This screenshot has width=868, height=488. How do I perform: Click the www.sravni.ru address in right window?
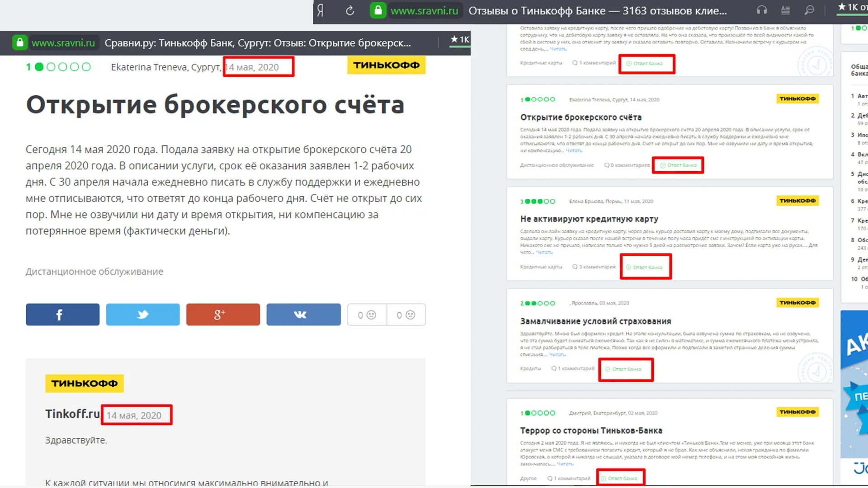(x=424, y=10)
